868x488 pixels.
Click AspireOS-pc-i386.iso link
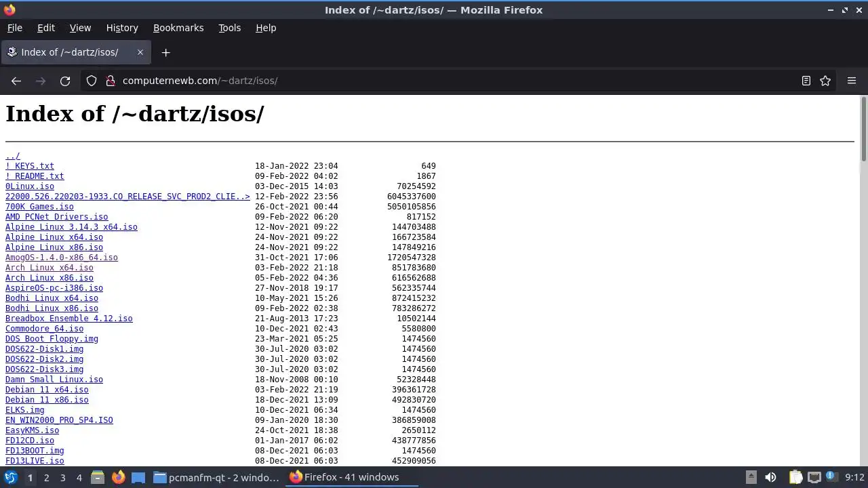click(x=54, y=288)
